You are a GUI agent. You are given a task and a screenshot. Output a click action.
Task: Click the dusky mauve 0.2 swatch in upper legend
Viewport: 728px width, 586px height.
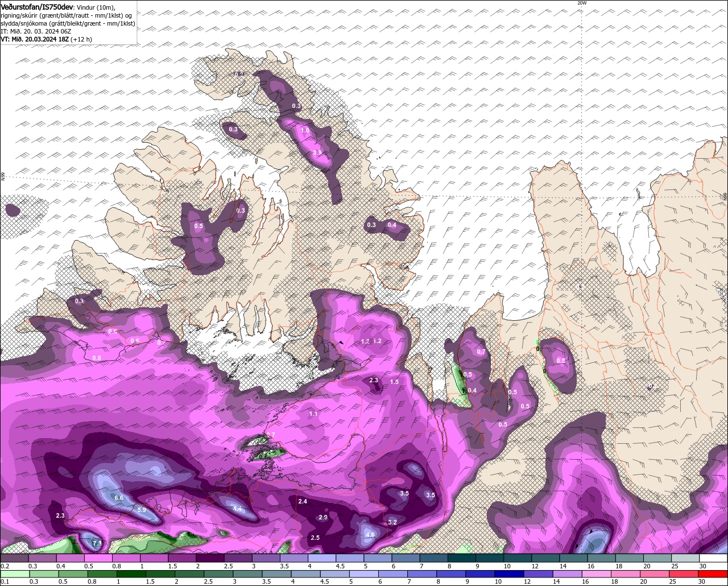15,558
